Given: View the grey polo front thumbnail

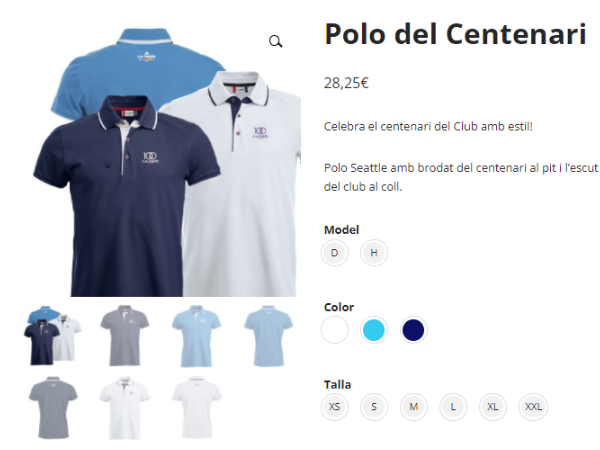Looking at the screenshot, I should tap(124, 335).
